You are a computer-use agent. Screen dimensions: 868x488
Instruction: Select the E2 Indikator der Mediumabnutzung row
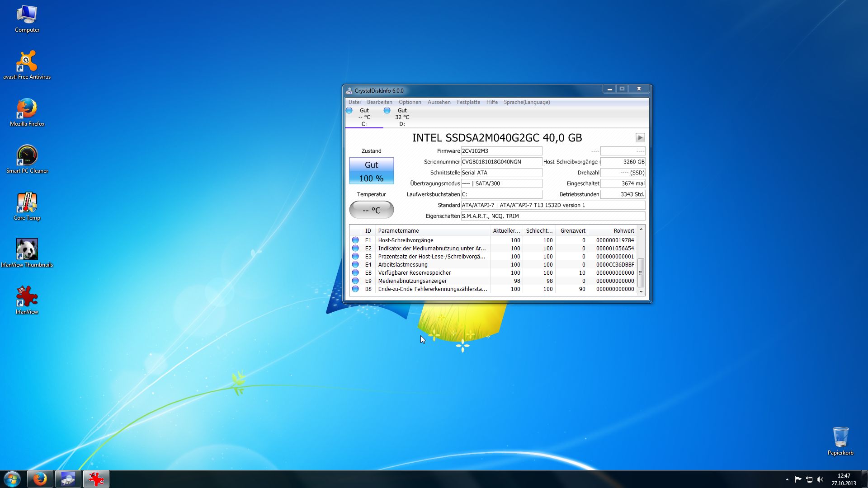[493, 249]
